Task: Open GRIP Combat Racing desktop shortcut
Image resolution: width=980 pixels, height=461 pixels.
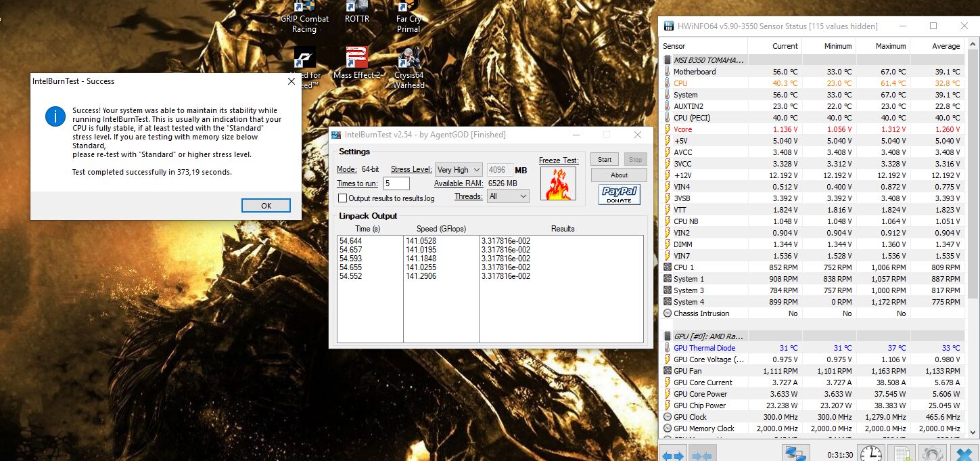Action: (x=304, y=16)
